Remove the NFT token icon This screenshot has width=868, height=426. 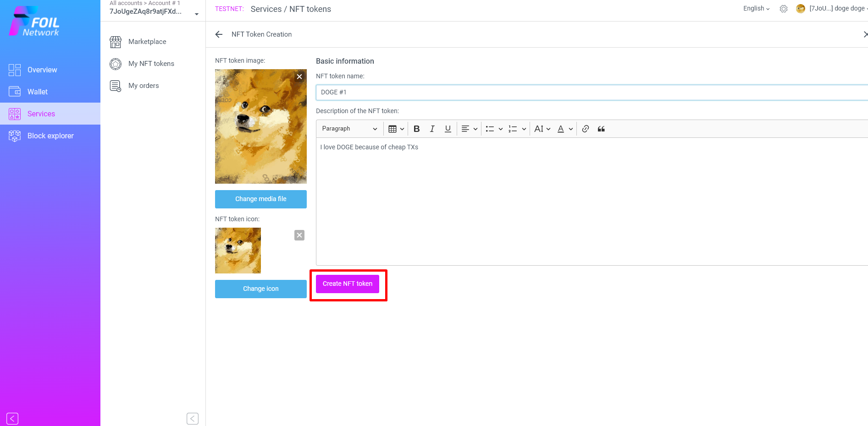pyautogui.click(x=299, y=235)
